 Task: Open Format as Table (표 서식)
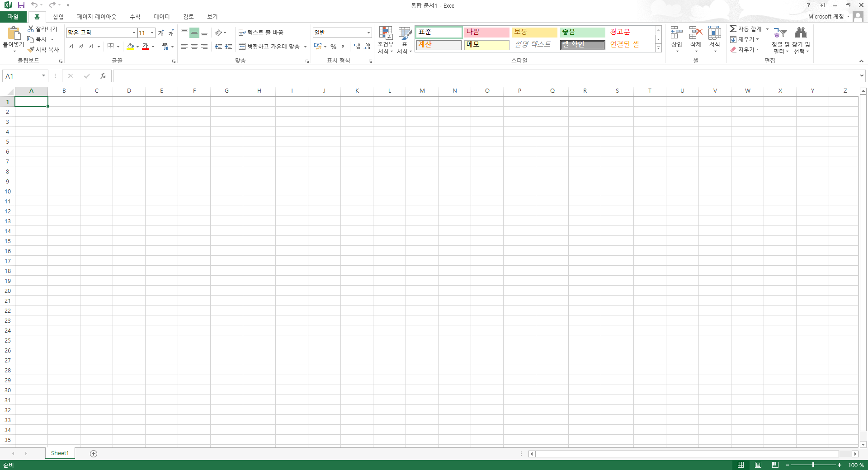[405, 40]
